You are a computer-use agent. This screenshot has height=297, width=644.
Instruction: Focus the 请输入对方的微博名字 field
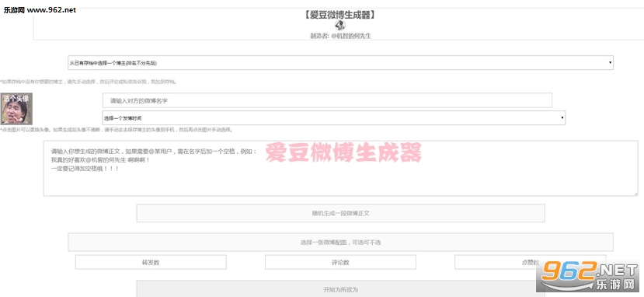pos(327,100)
